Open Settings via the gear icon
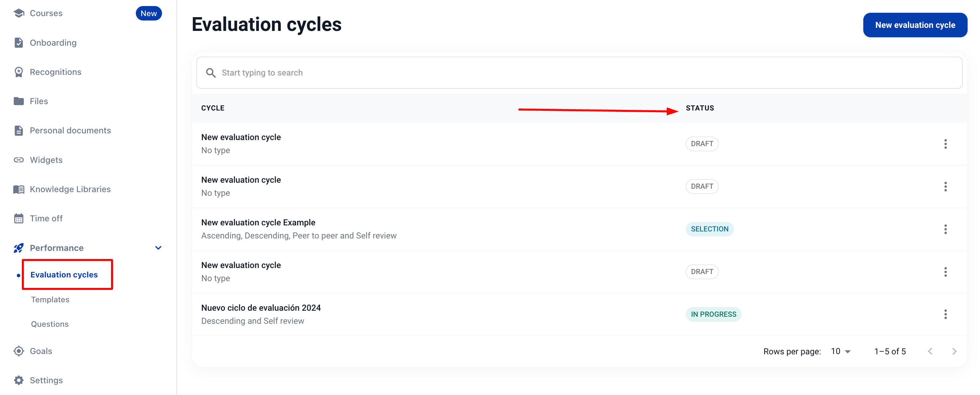Screen dimensions: 980x395 click(19, 380)
